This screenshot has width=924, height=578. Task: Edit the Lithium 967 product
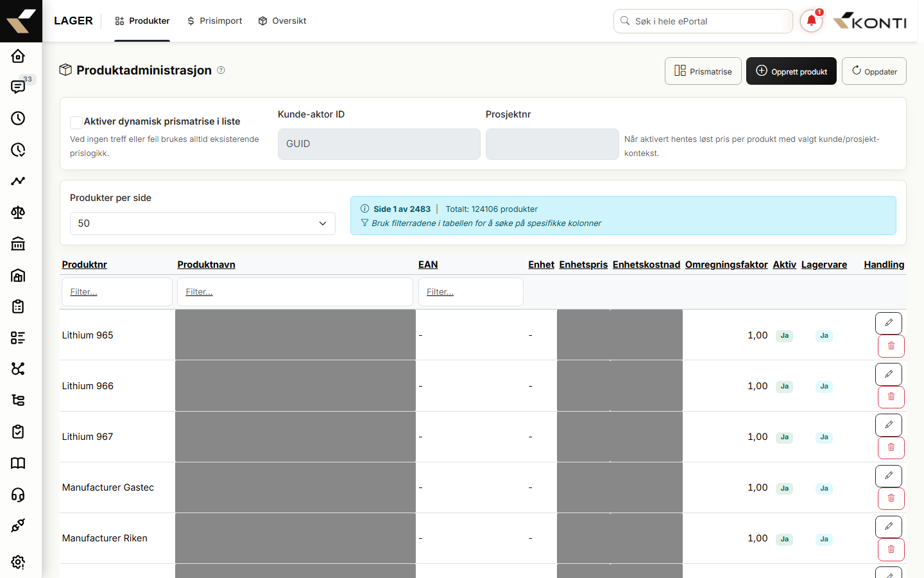tap(889, 425)
